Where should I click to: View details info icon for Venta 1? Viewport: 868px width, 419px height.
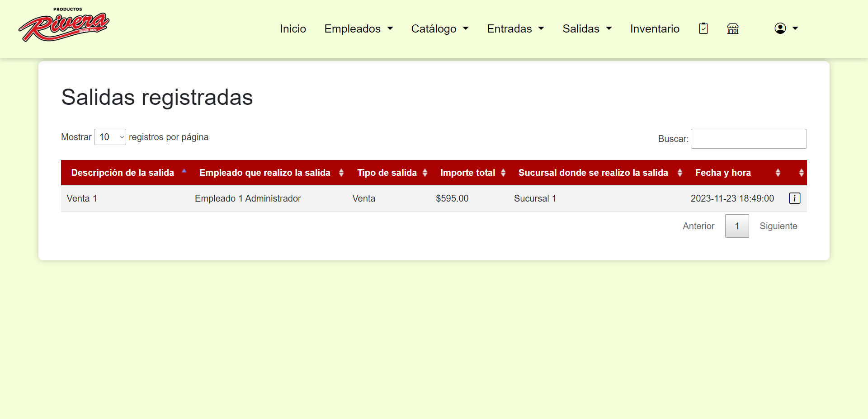[794, 198]
